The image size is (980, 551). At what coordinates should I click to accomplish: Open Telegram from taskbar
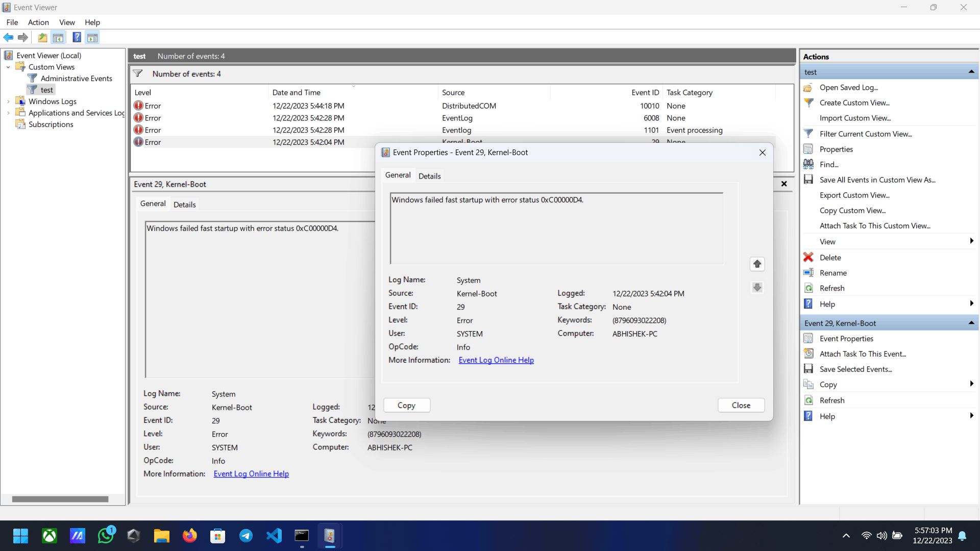(246, 536)
